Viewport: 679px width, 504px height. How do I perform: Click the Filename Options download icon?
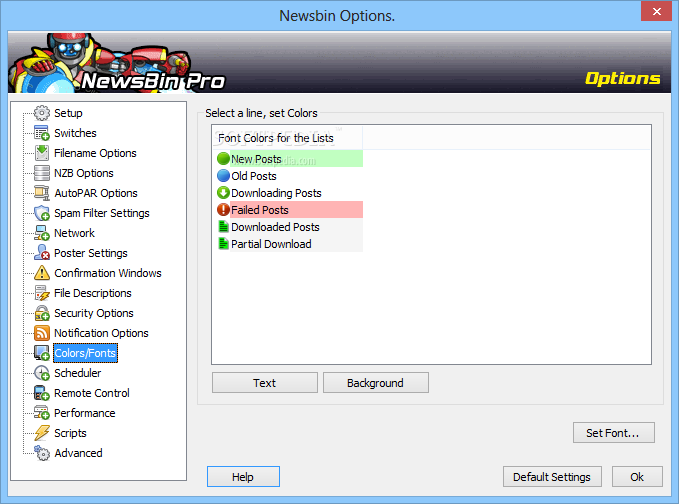(x=42, y=153)
